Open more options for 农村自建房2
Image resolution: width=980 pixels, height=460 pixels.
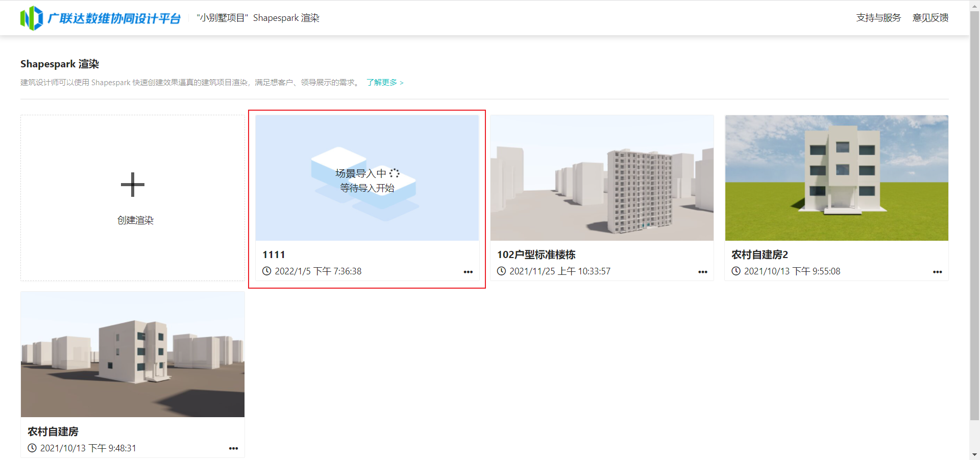click(x=938, y=272)
